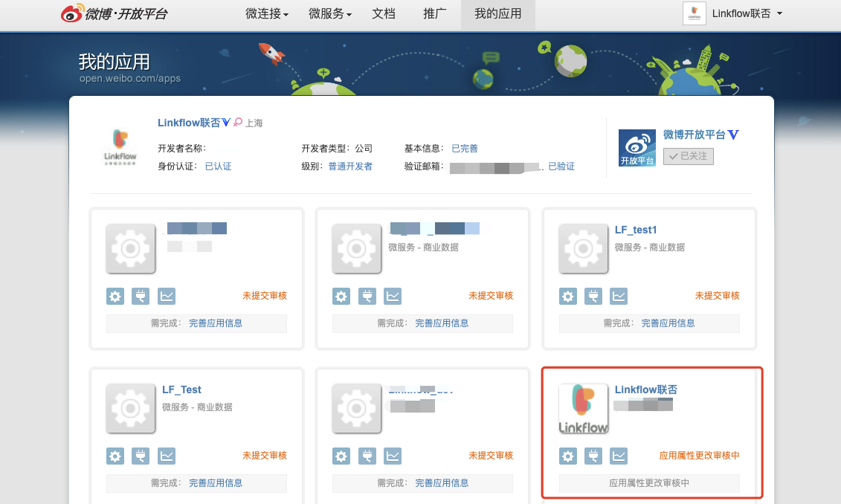Click 完善应用信息 link on LF_test1 card
841x504 pixels.
click(x=668, y=323)
